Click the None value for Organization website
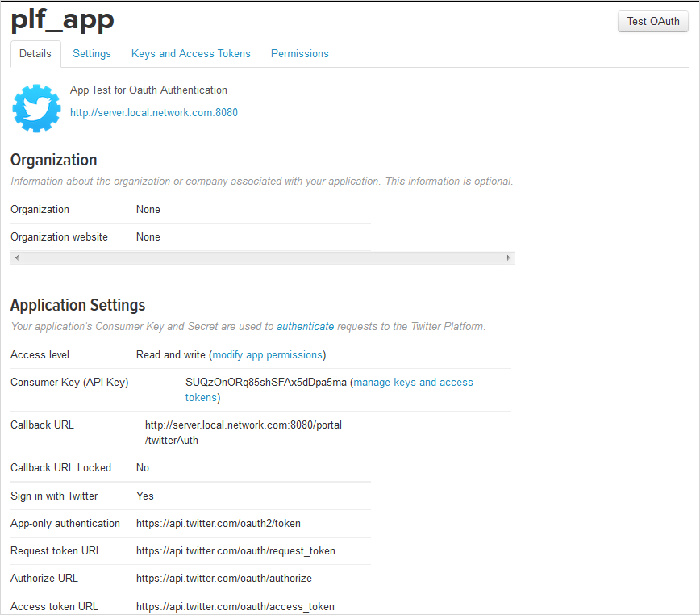The height and width of the screenshot is (615, 700). [148, 236]
